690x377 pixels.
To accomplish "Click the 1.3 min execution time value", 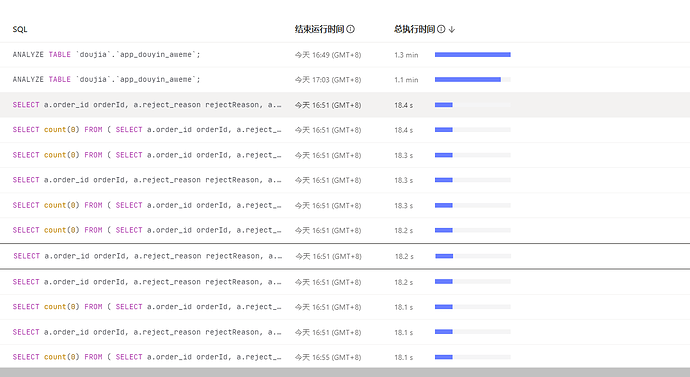I will (x=406, y=55).
